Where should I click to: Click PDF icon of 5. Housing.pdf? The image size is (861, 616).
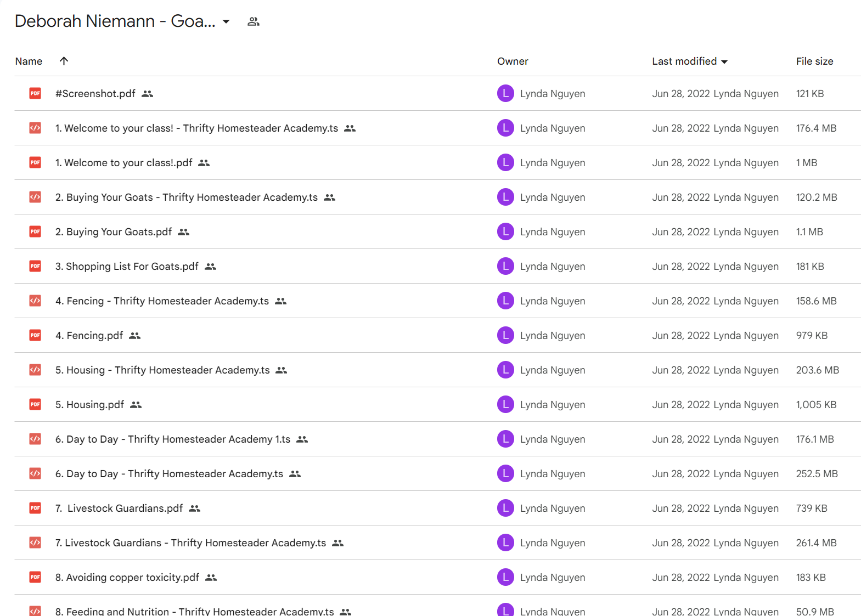(35, 404)
